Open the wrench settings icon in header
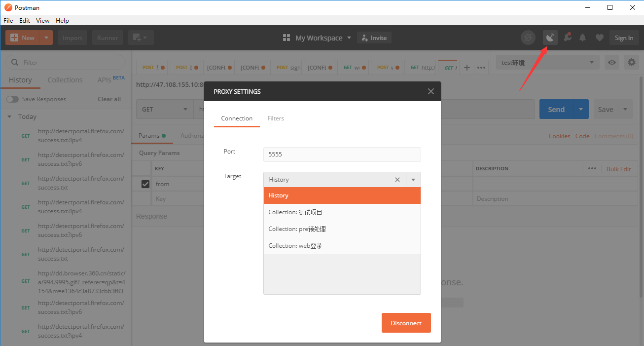This screenshot has width=644, height=346. (x=568, y=38)
